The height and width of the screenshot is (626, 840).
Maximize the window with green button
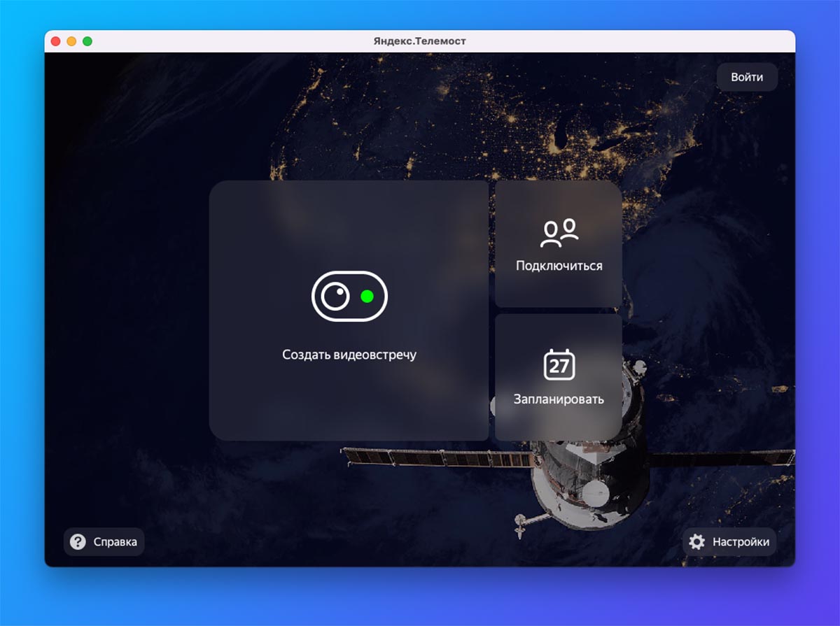coord(87,41)
